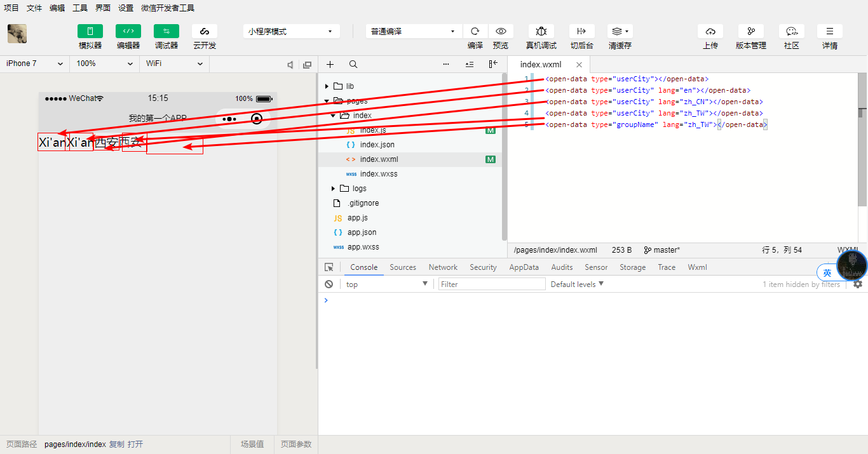Click the console Filter input field

point(491,284)
